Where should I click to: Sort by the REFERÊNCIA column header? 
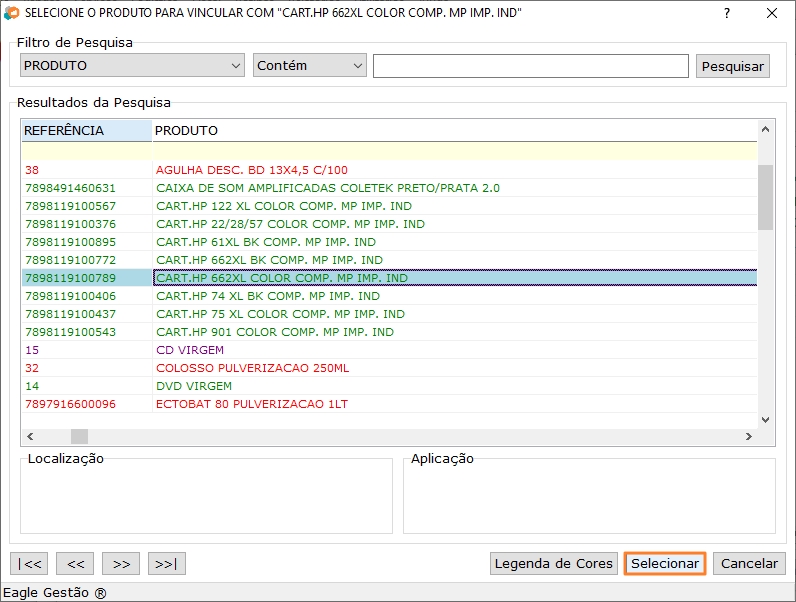tap(86, 130)
